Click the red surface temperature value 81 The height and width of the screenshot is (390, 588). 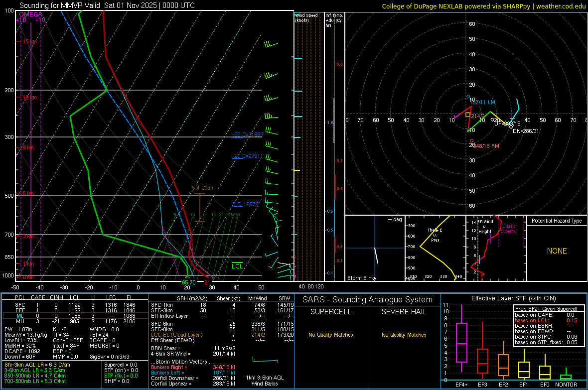207,282
